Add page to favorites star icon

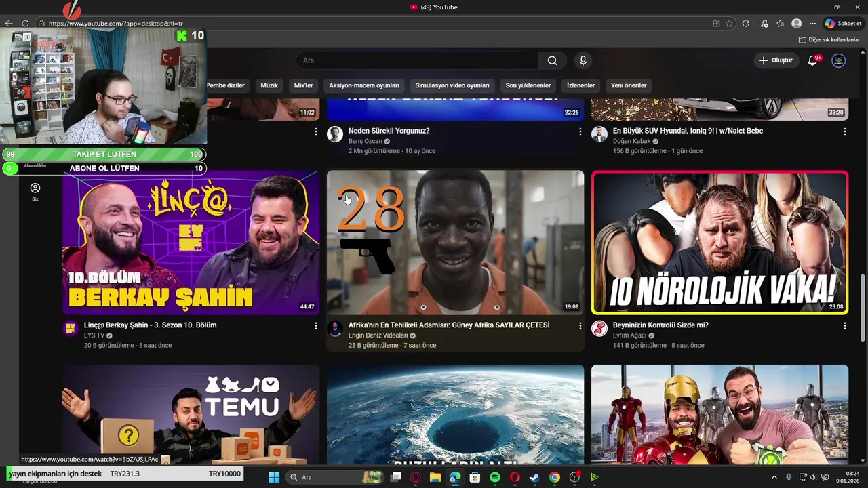point(729,23)
